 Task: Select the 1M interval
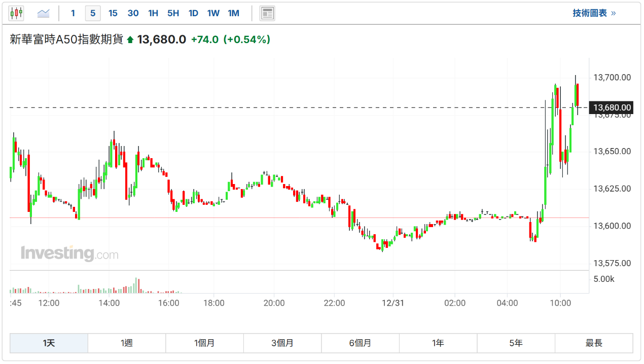pos(234,13)
